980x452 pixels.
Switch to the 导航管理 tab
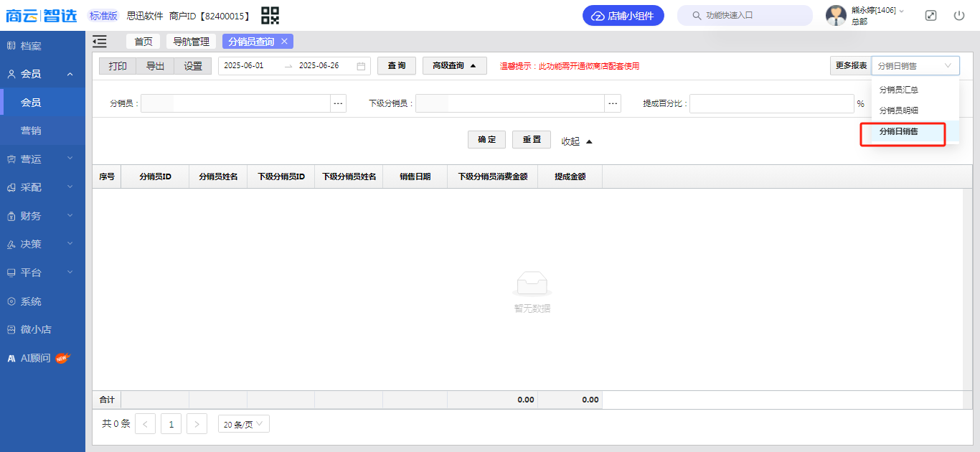pyautogui.click(x=191, y=42)
